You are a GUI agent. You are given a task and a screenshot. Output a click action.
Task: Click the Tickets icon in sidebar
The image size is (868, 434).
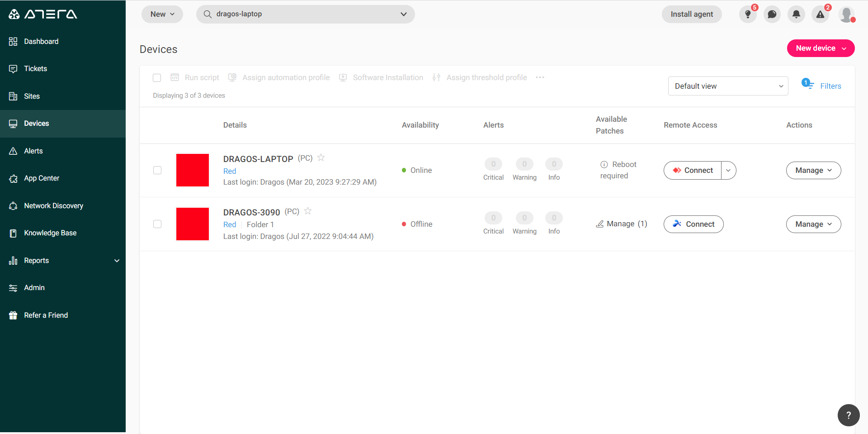(x=13, y=69)
